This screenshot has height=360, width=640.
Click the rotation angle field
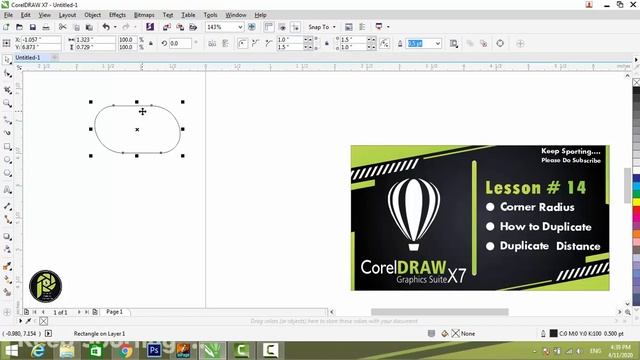[180, 43]
